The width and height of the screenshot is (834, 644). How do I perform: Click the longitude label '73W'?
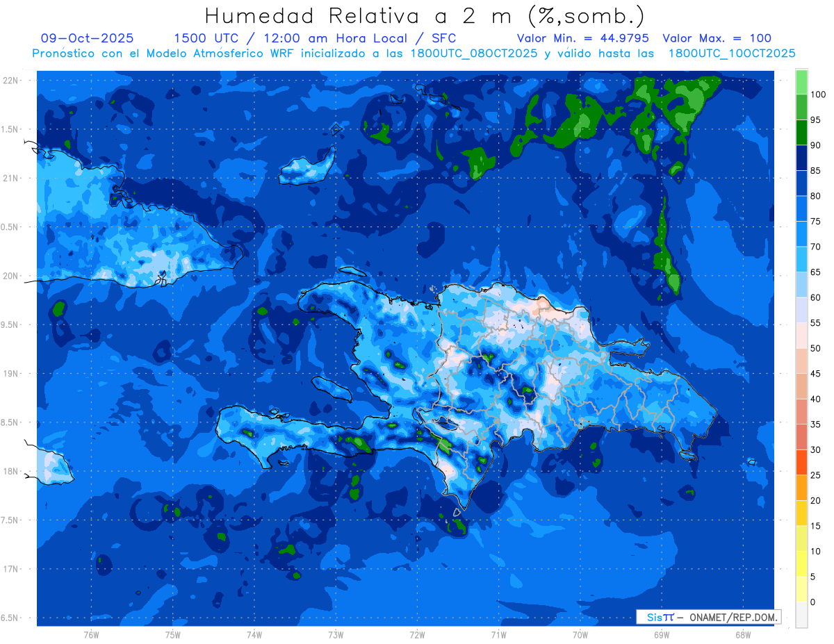point(336,635)
